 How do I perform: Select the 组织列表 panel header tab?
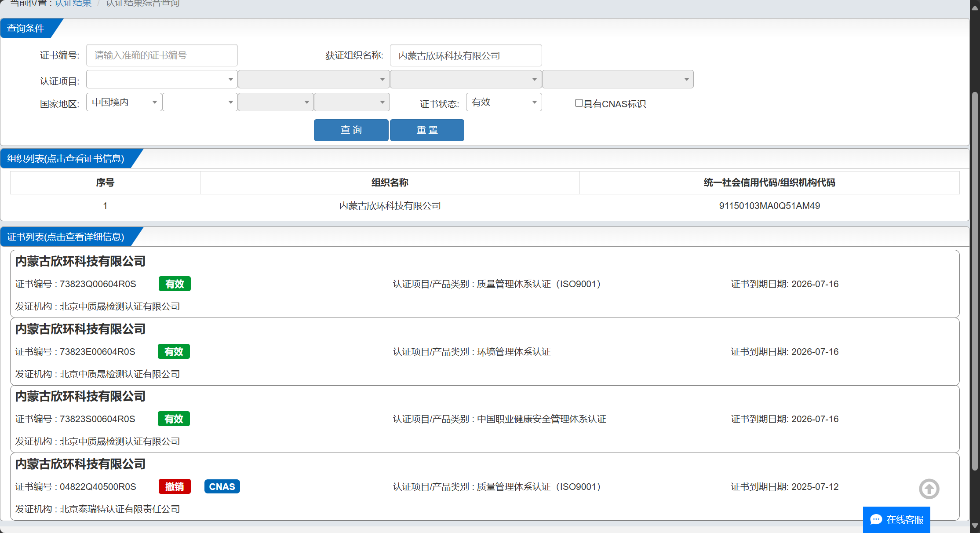point(66,158)
